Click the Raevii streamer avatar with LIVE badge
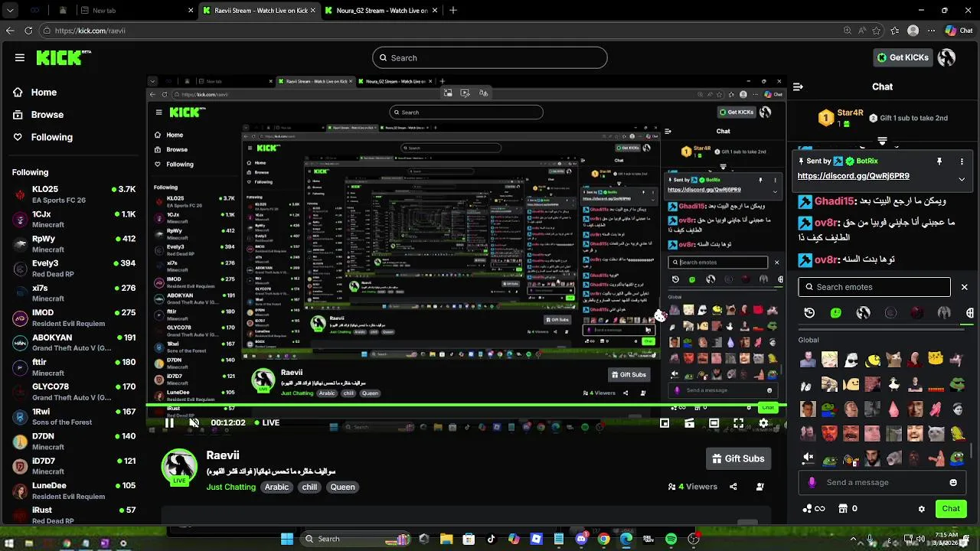This screenshot has width=980, height=551. tap(179, 467)
